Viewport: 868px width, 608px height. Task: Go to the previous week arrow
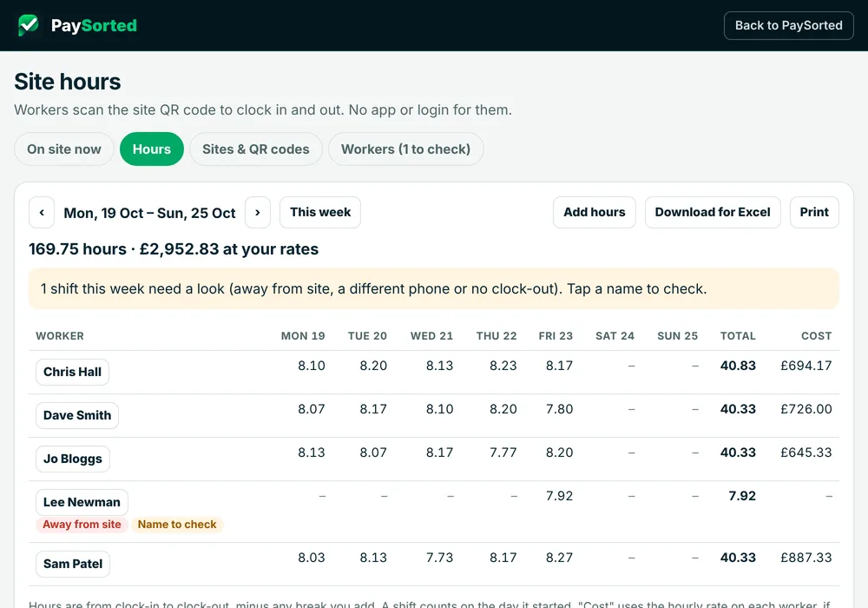tap(42, 213)
